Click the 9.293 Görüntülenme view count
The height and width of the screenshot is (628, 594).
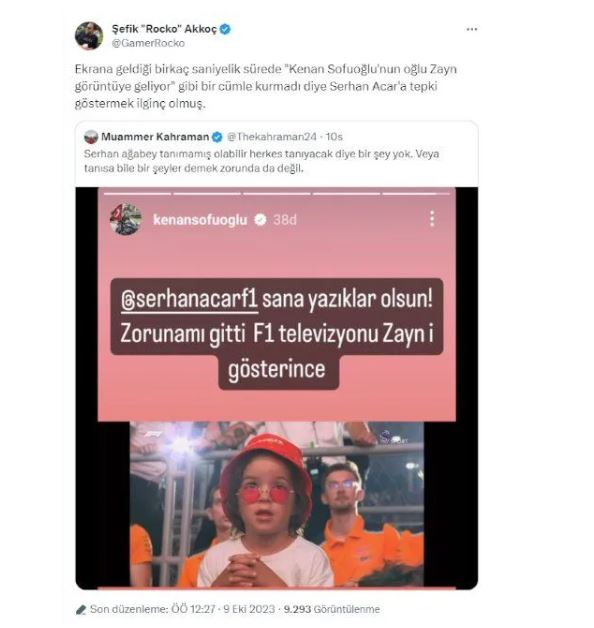[x=332, y=609]
